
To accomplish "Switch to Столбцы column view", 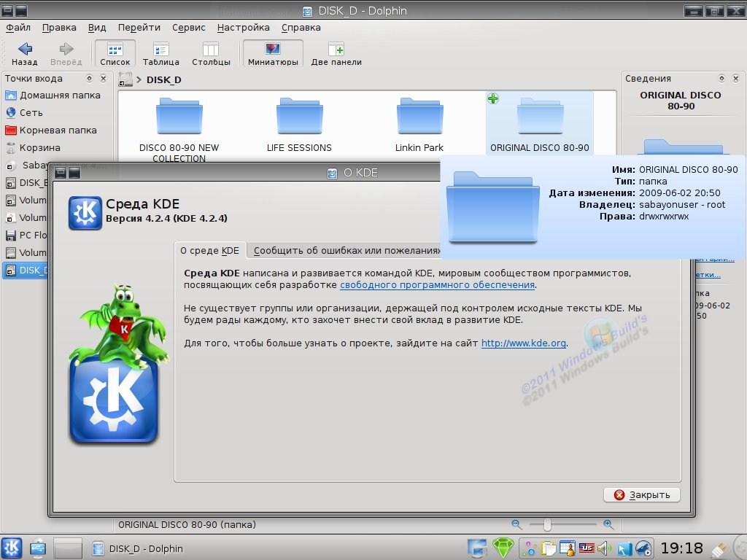I will point(211,53).
